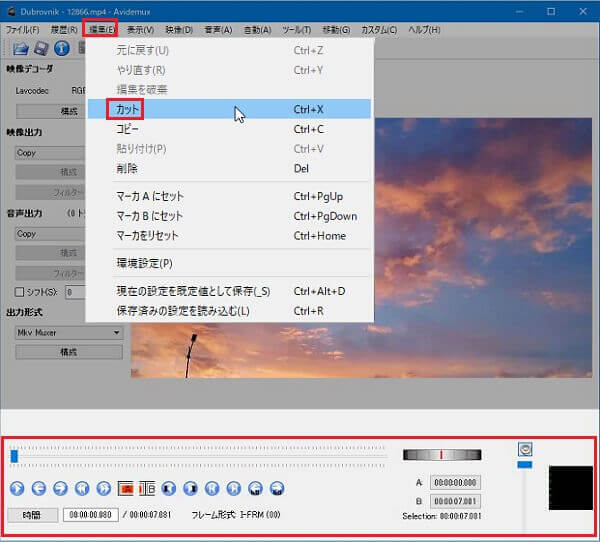
Task: Choose カット from the edit menu
Action: click(x=229, y=109)
